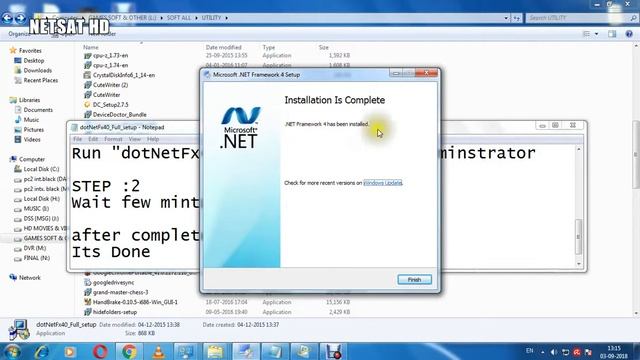Open the Music library
The width and height of the screenshot is (640, 360).
(31, 120)
